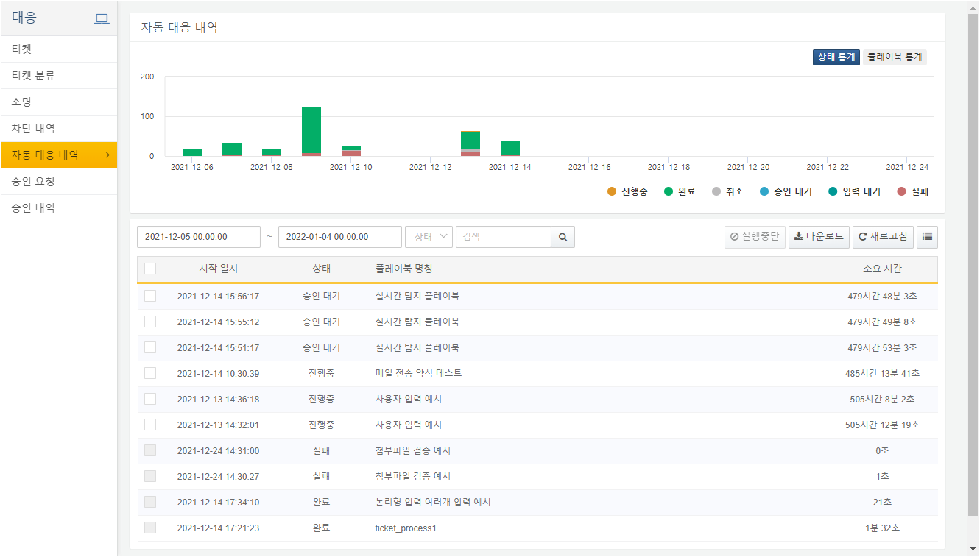Image resolution: width=980 pixels, height=557 pixels.
Task: Toggle the 실패 legend marker
Action: point(901,191)
